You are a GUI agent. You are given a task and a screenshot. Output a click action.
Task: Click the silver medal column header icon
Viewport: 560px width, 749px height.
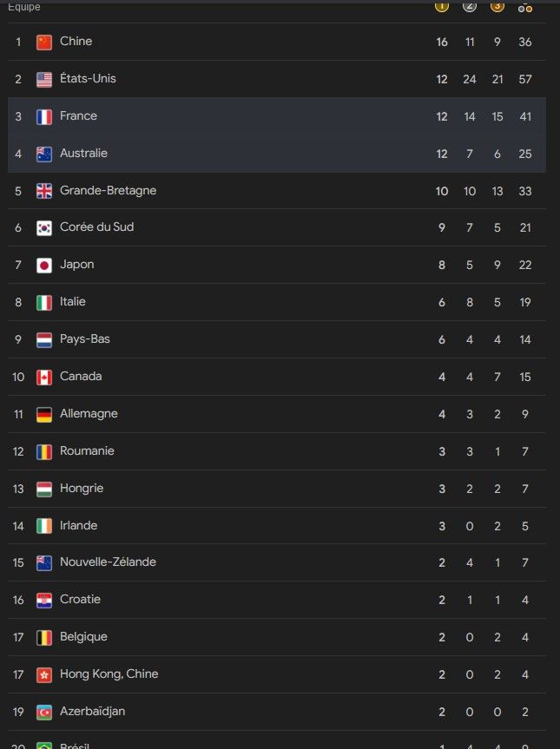(470, 6)
